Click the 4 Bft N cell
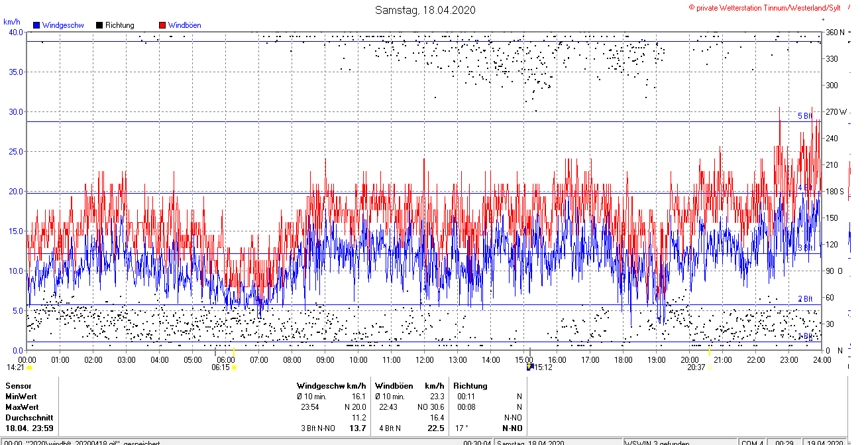868x445 pixels. 390,428
